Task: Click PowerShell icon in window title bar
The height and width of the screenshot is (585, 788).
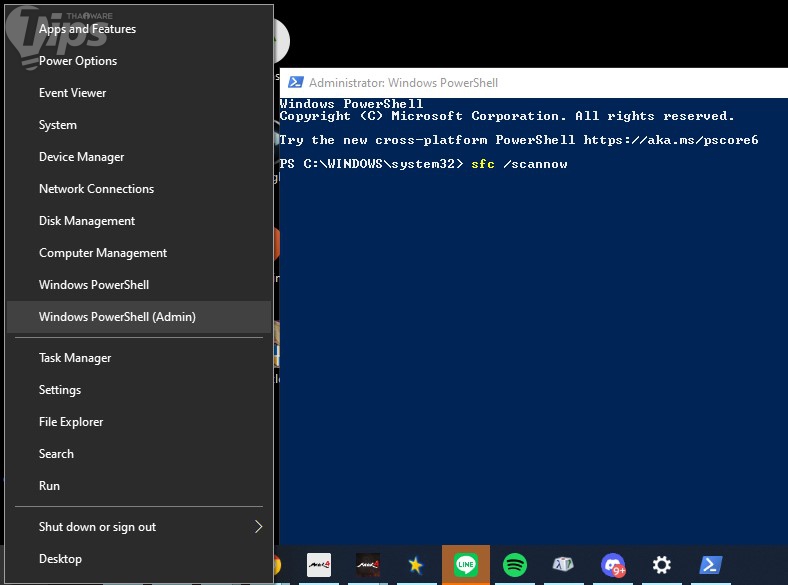Action: 296,83
